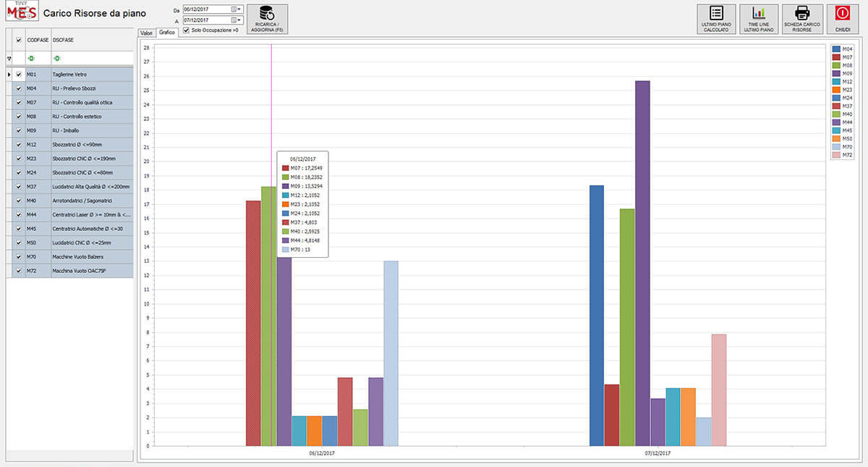868x467 pixels.
Task: Select the 'Lucidatrici CNC Ø <=25mm' row
Action: (69, 243)
